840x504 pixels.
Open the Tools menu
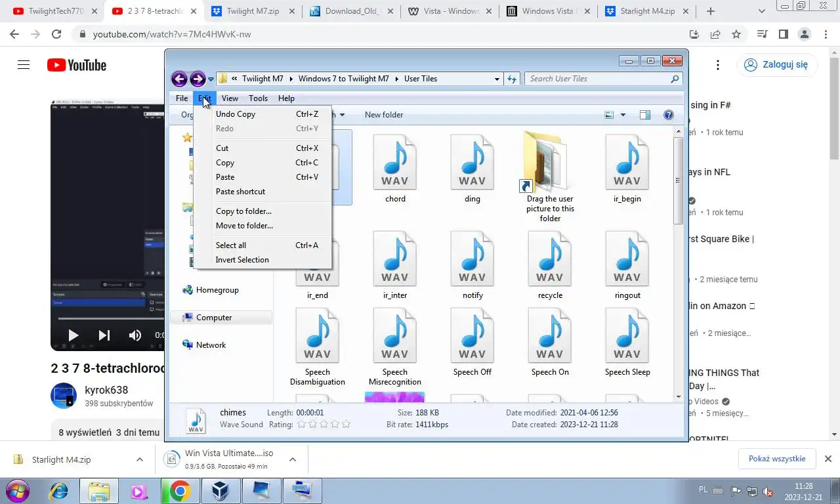[258, 98]
